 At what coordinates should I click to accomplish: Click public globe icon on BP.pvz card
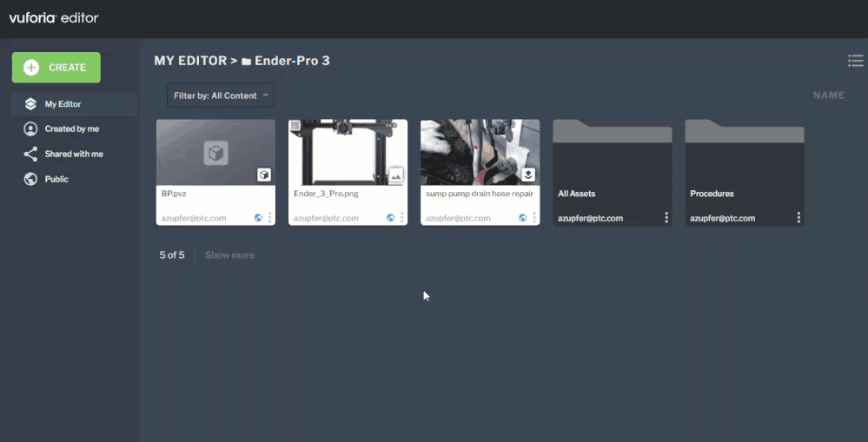tap(258, 218)
